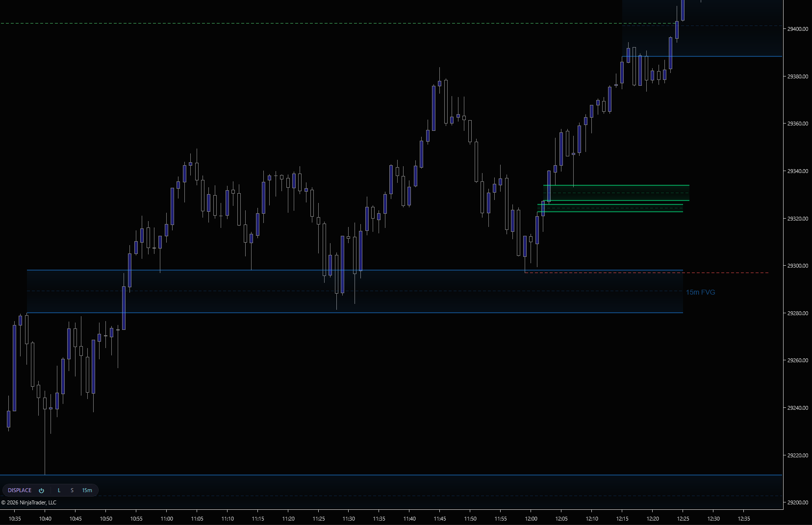Click the 29280.00 price axis label
The width and height of the screenshot is (812, 525).
pyautogui.click(x=797, y=313)
